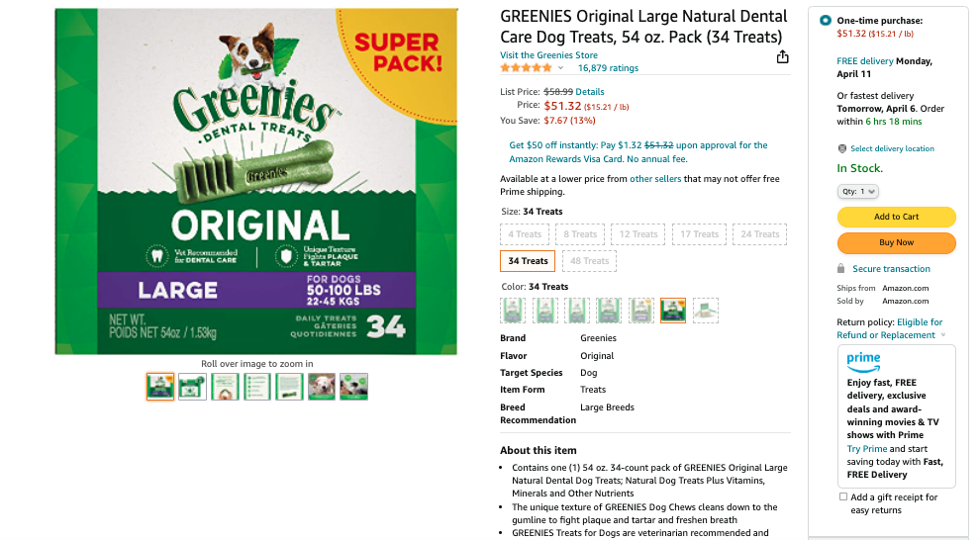Image resolution: width=980 pixels, height=540 pixels.
Task: Check the gift receipt checkbox
Action: (x=843, y=496)
